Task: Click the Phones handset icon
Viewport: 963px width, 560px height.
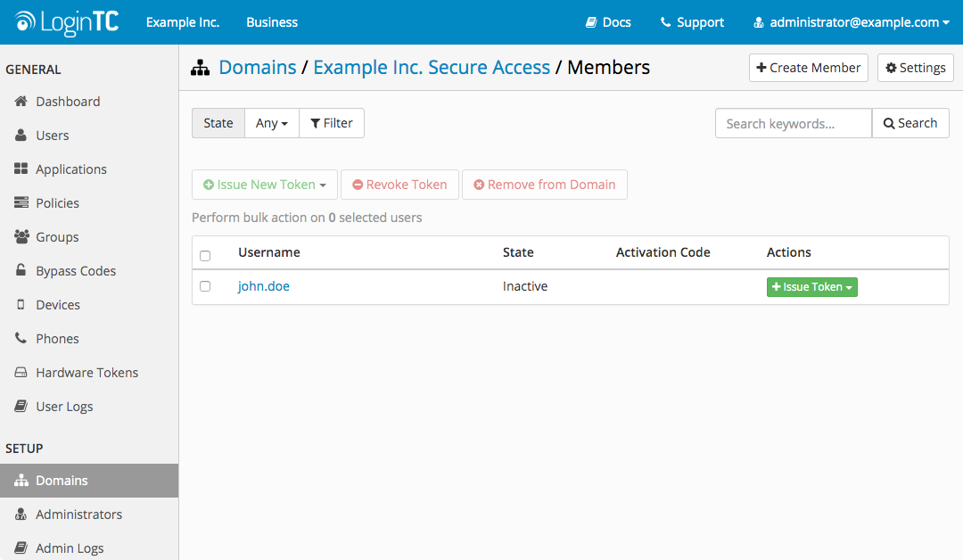Action: tap(21, 339)
